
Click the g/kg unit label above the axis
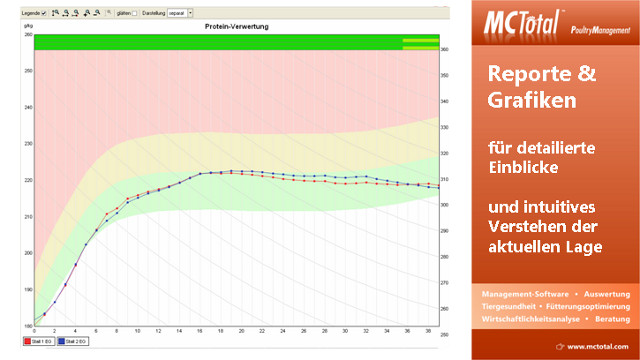point(28,26)
